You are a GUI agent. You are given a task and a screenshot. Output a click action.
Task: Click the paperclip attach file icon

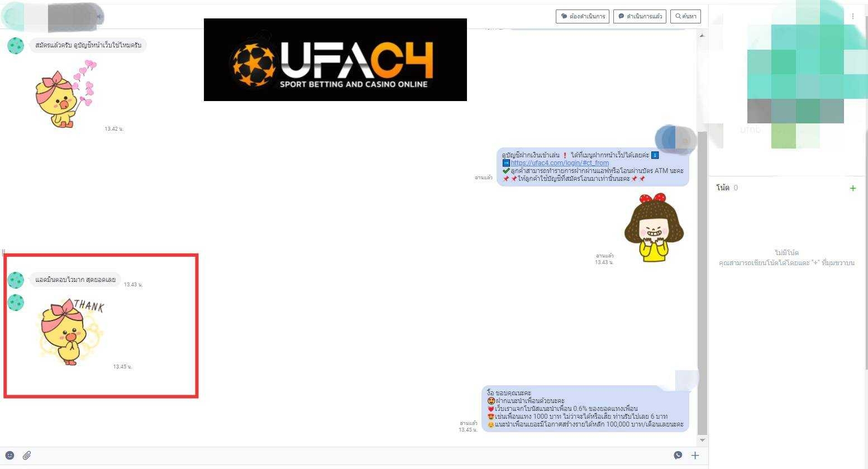pyautogui.click(x=26, y=456)
